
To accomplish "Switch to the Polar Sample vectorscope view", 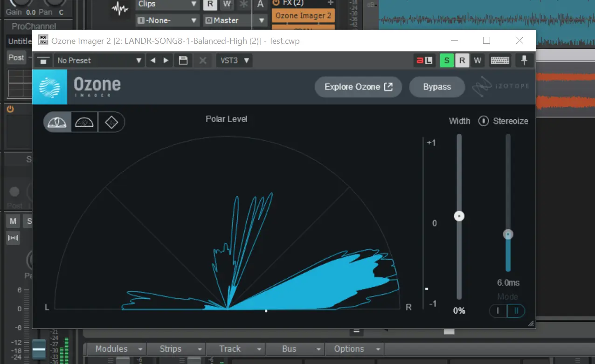I will (x=84, y=122).
